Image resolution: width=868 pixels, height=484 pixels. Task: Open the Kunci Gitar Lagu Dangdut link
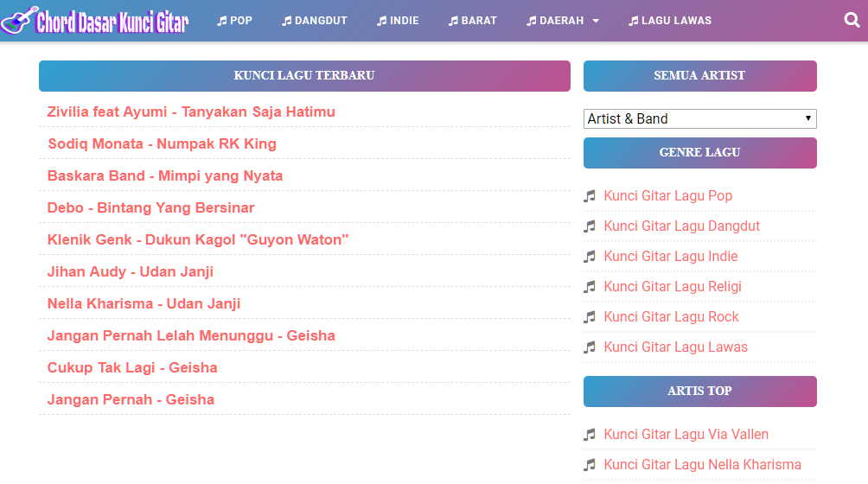tap(682, 226)
